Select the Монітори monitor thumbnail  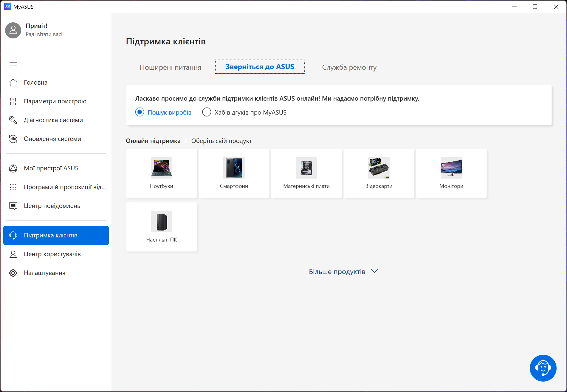(451, 168)
